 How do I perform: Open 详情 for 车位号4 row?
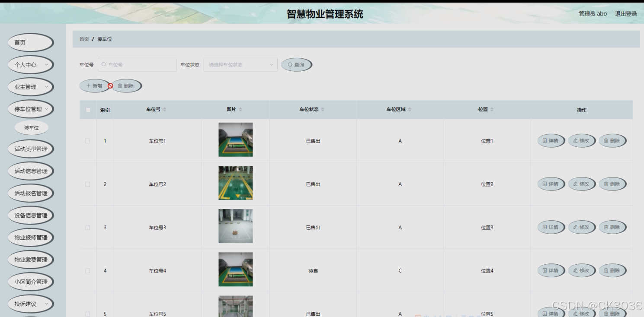click(551, 270)
